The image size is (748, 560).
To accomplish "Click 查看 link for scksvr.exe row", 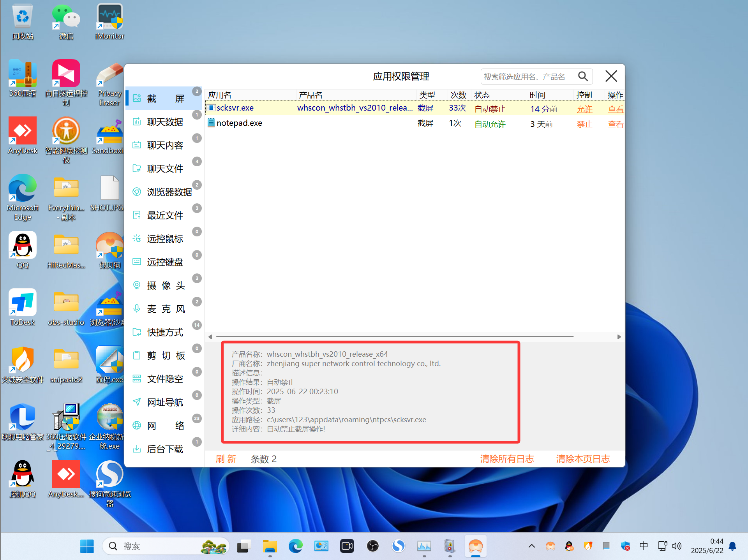I will click(616, 109).
